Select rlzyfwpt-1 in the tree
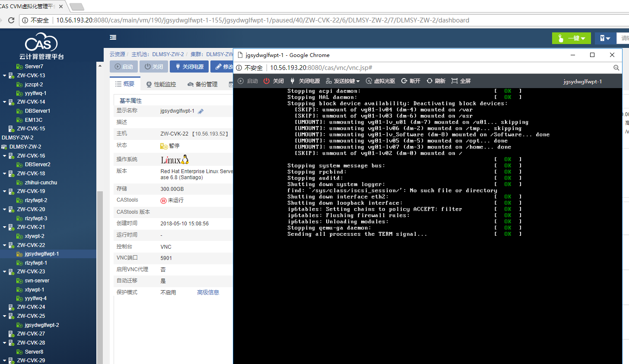The width and height of the screenshot is (629, 364). point(36,263)
